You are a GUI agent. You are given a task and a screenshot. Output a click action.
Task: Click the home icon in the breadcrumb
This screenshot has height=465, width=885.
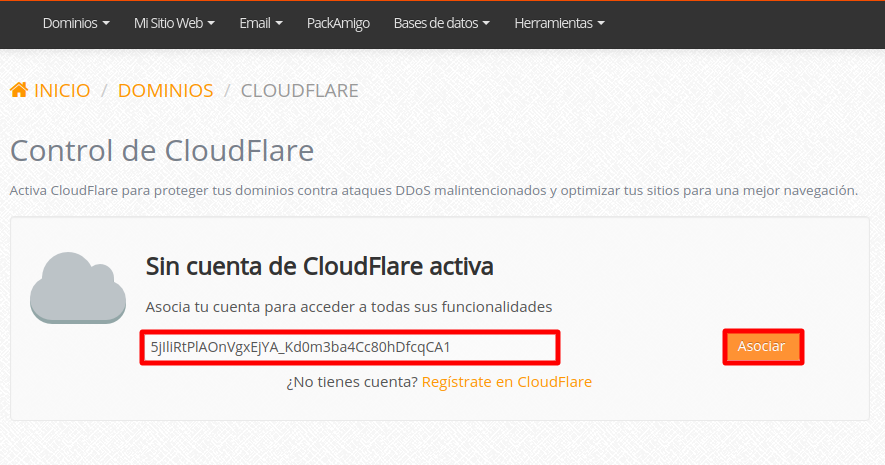click(19, 90)
